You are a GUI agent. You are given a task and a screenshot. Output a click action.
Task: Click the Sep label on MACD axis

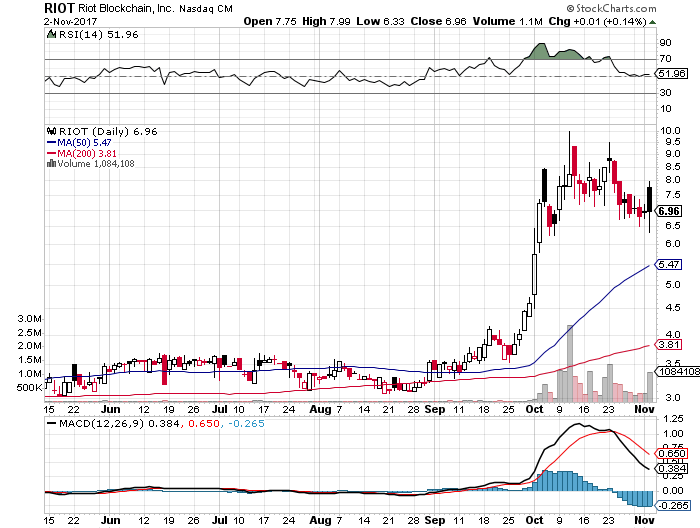pyautogui.click(x=435, y=520)
